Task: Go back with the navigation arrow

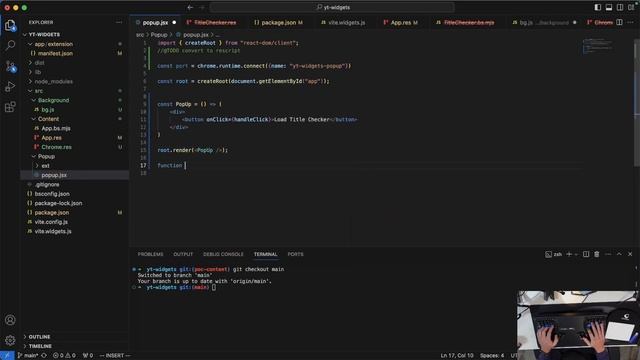Action: tap(190, 7)
